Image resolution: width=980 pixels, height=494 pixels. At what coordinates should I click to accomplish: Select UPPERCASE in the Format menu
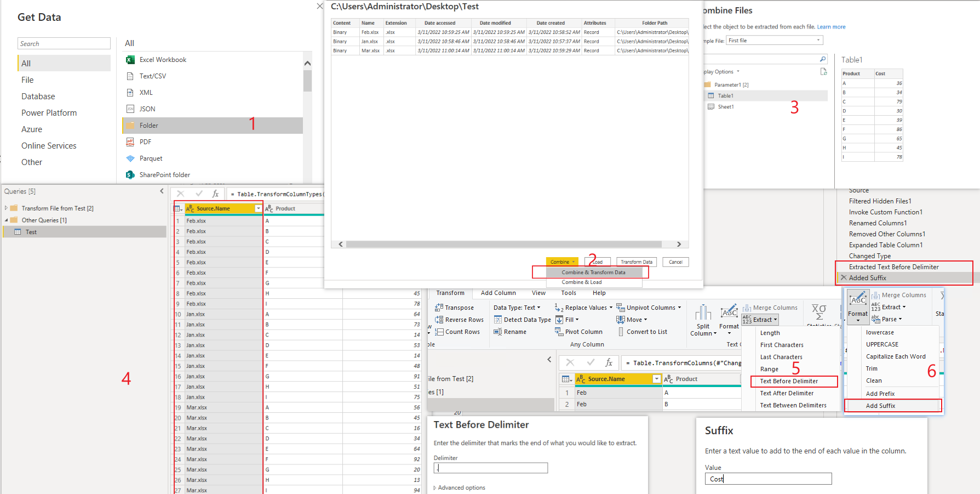click(x=882, y=344)
